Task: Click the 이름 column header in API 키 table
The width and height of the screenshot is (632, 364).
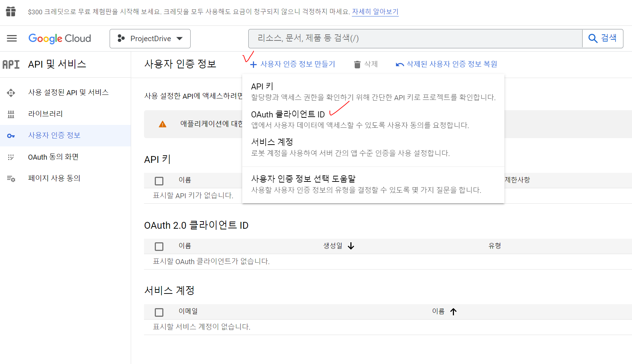Action: [x=185, y=180]
